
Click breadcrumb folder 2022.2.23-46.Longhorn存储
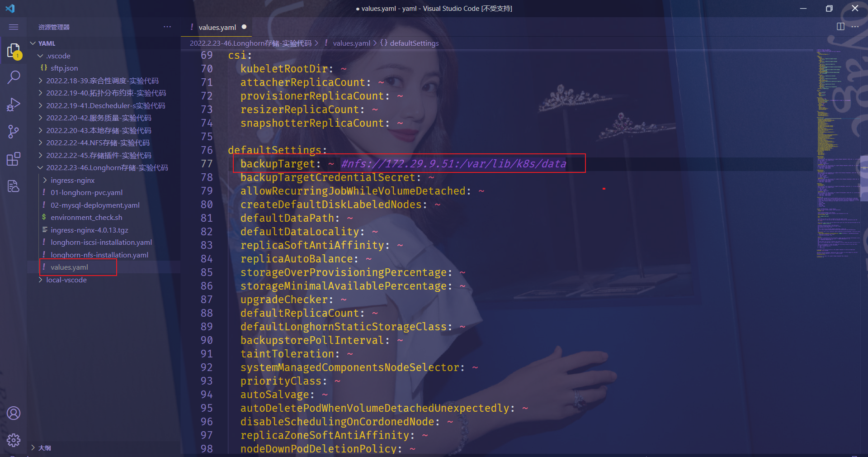pos(250,43)
